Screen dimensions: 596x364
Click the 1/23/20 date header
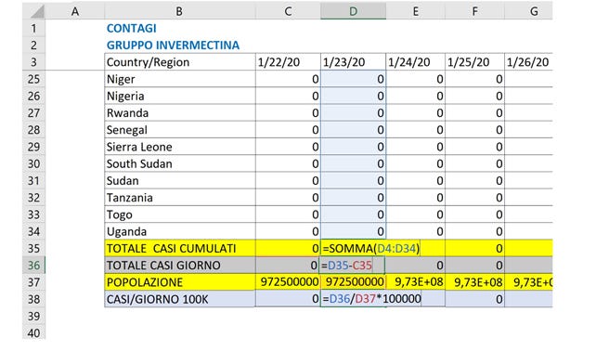pyautogui.click(x=353, y=62)
